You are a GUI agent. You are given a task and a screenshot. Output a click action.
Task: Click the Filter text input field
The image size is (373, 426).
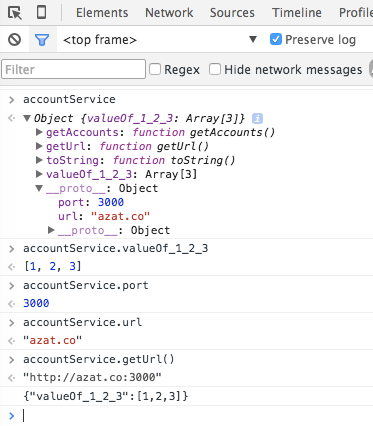coord(73,69)
